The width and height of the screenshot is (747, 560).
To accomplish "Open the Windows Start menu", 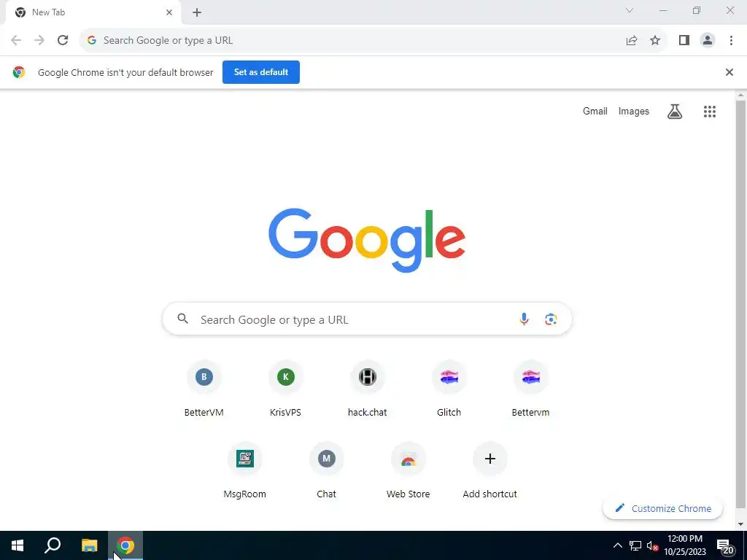I will tap(18, 545).
